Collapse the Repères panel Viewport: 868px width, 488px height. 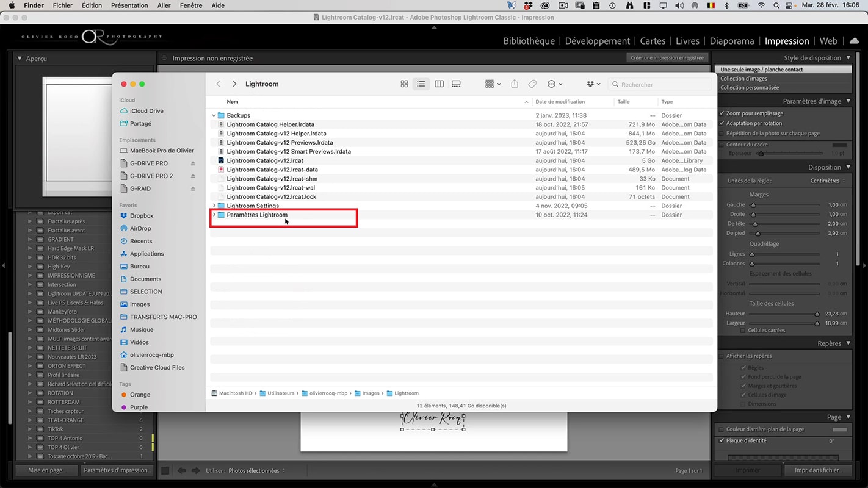coord(848,343)
